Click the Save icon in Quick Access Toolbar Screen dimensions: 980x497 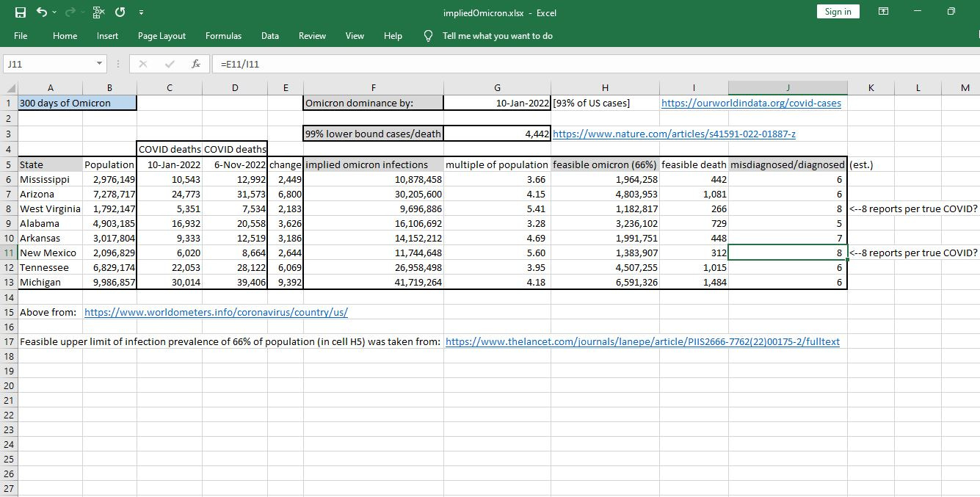coord(20,12)
